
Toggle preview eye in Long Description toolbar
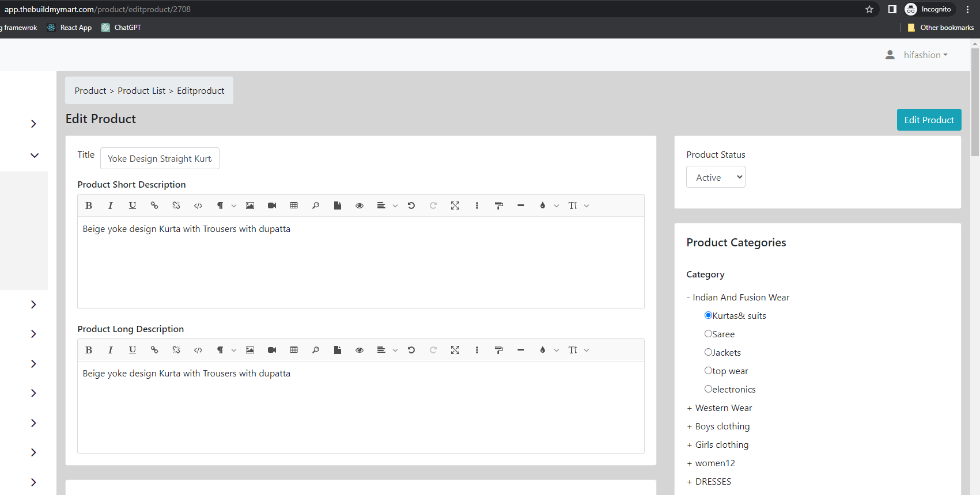click(x=360, y=350)
